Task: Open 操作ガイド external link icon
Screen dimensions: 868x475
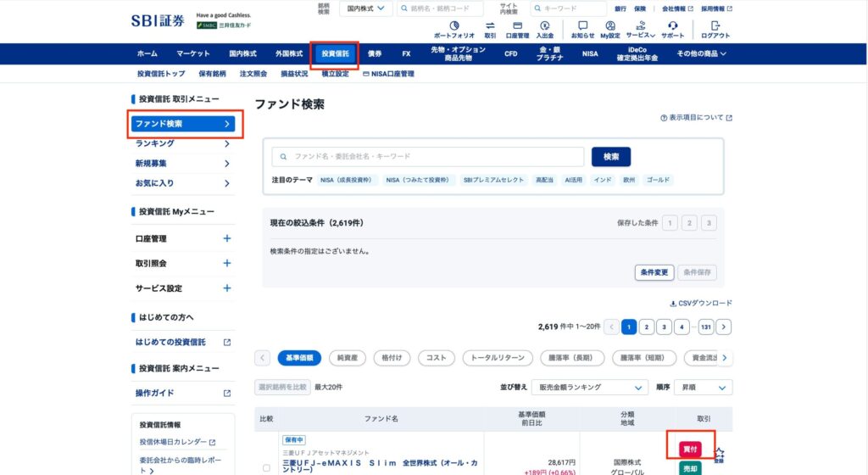Action: (227, 393)
